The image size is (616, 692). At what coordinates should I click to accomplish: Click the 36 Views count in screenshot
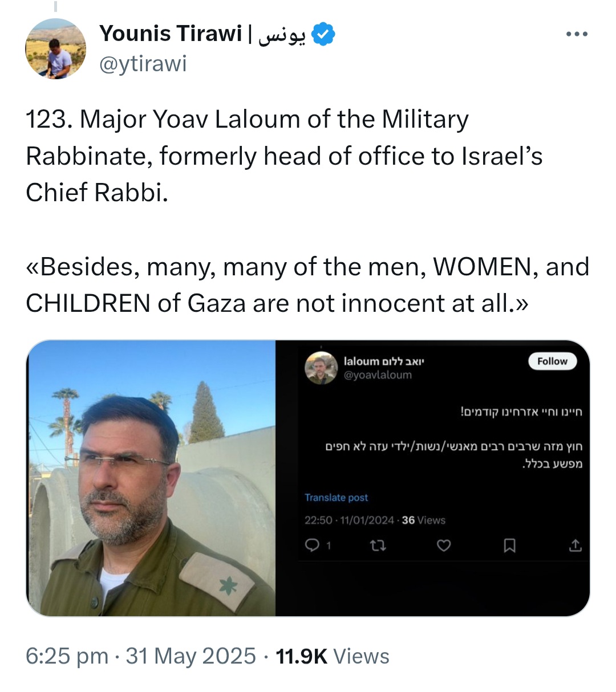(423, 520)
